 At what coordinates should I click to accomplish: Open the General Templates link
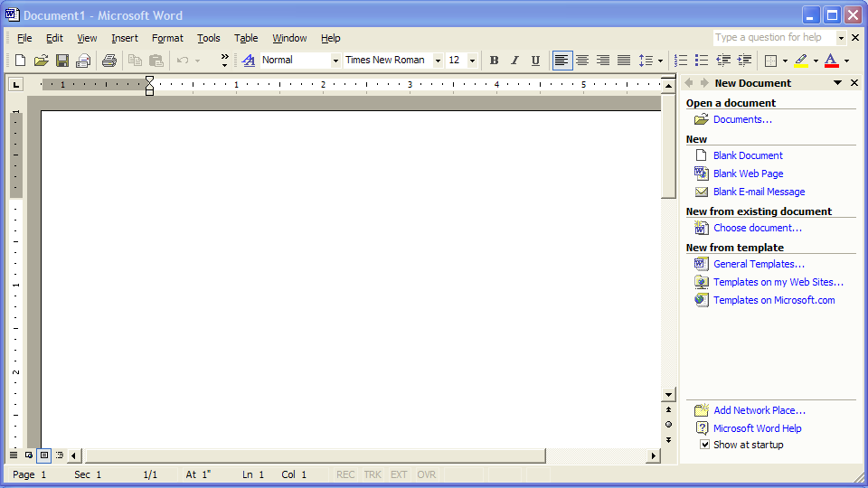759,264
